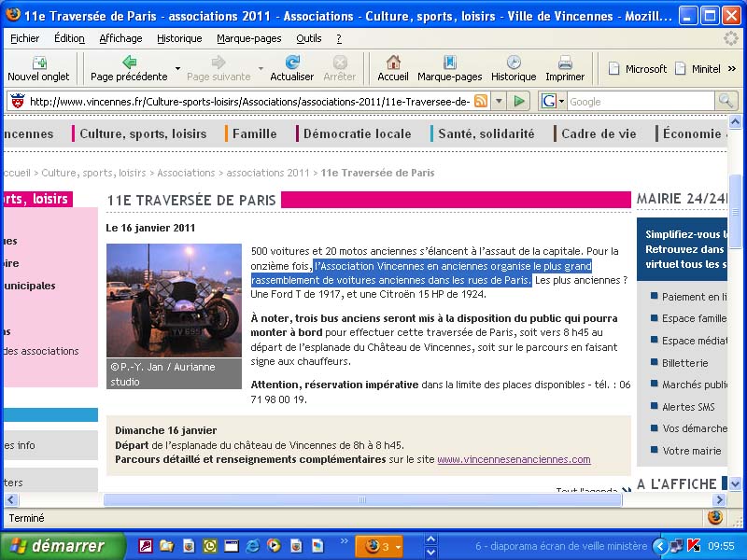Show hidden system tray icons

tap(659, 546)
